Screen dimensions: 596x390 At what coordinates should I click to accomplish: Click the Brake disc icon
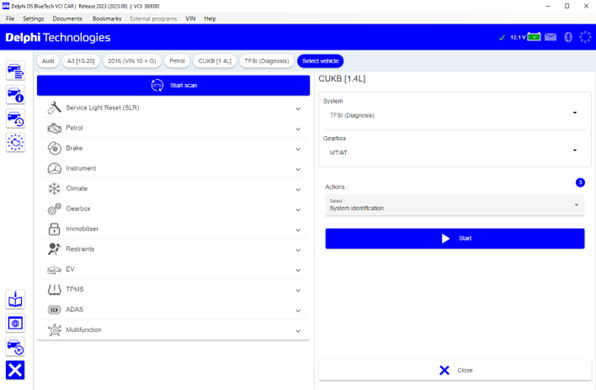coord(54,148)
